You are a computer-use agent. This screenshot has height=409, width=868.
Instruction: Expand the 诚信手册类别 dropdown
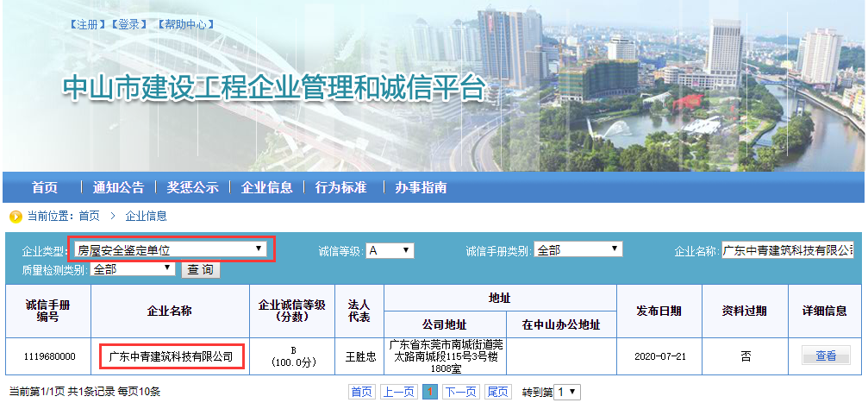click(x=578, y=250)
